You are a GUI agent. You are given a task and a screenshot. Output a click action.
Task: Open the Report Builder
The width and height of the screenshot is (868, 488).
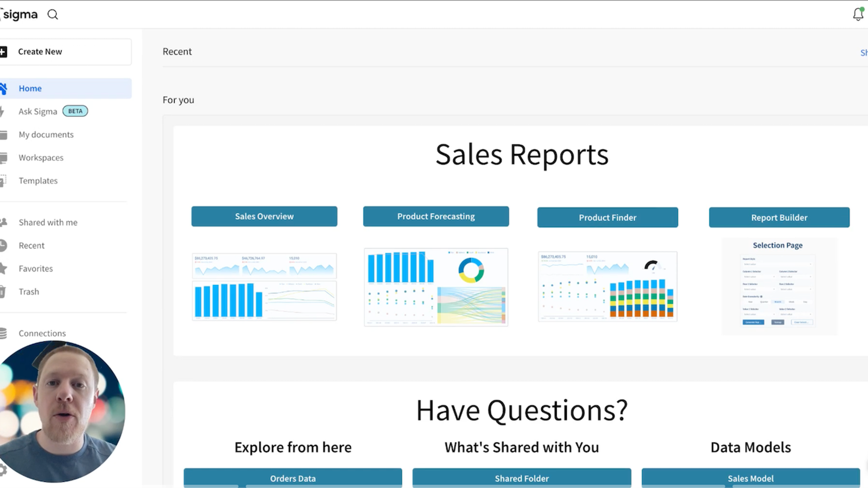(779, 217)
